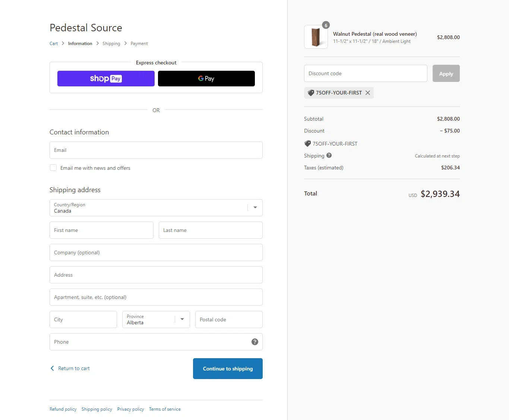Check Email me with news and offers
509x420 pixels.
(x=53, y=168)
